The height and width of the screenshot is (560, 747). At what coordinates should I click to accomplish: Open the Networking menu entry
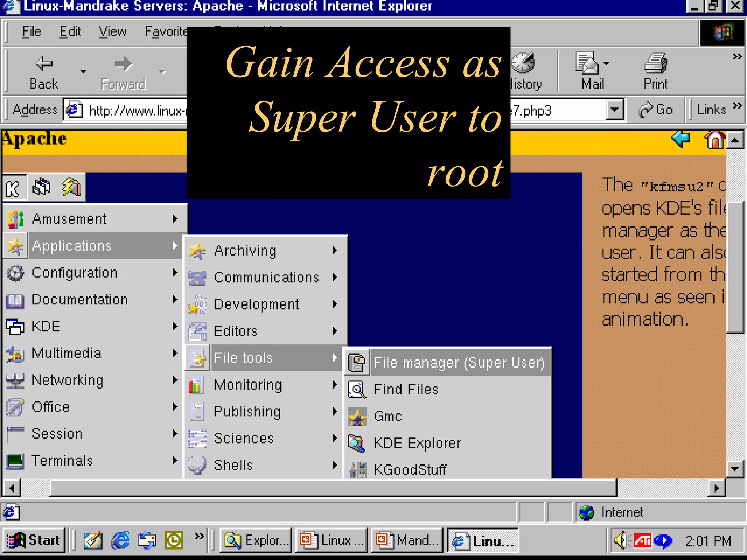(x=93, y=380)
